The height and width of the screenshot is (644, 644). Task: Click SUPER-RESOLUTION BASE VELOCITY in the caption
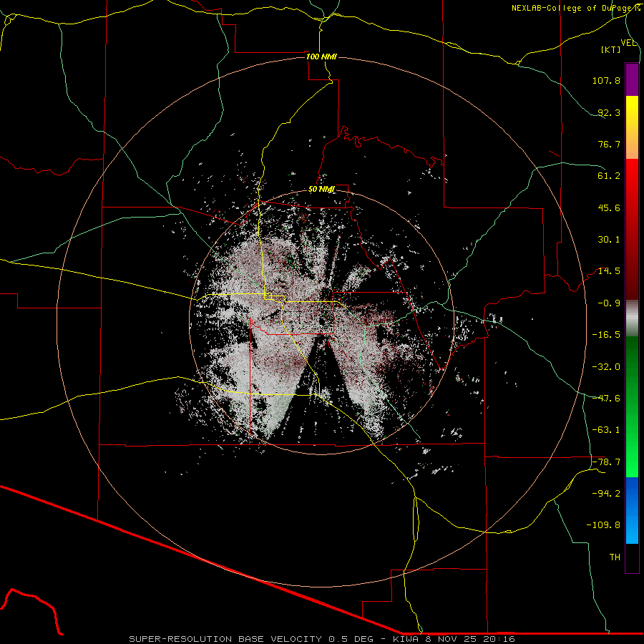point(227,639)
